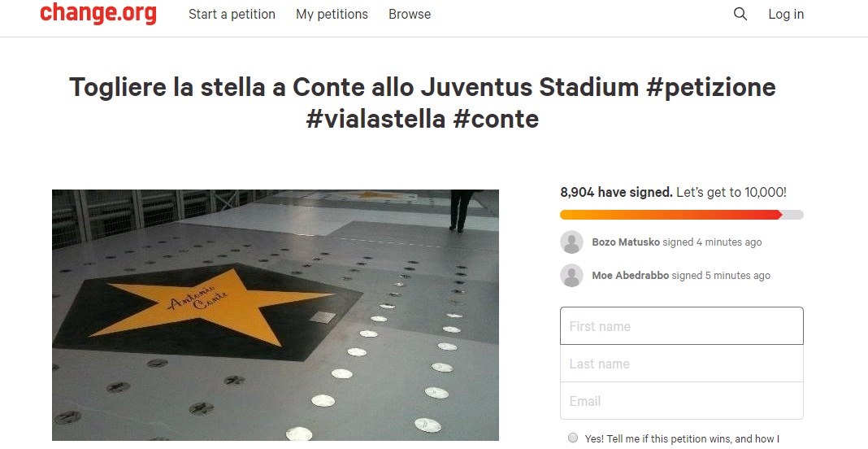The image size is (868, 449).
Task: Select the Email input field
Action: coord(681,401)
